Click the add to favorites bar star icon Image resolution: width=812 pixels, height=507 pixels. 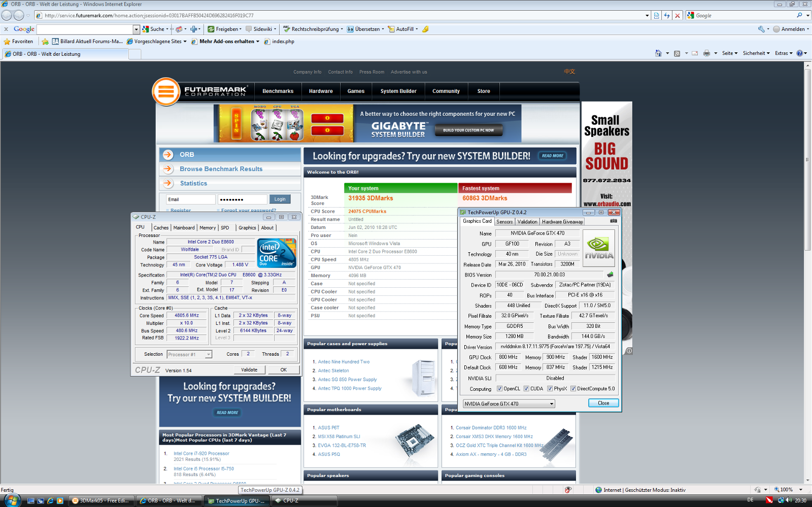click(45, 42)
